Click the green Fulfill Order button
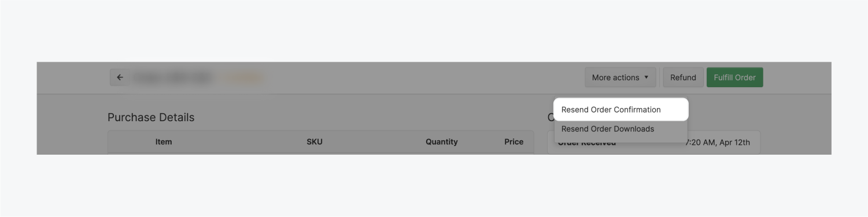Screen dimensions: 868x217 click(x=734, y=77)
